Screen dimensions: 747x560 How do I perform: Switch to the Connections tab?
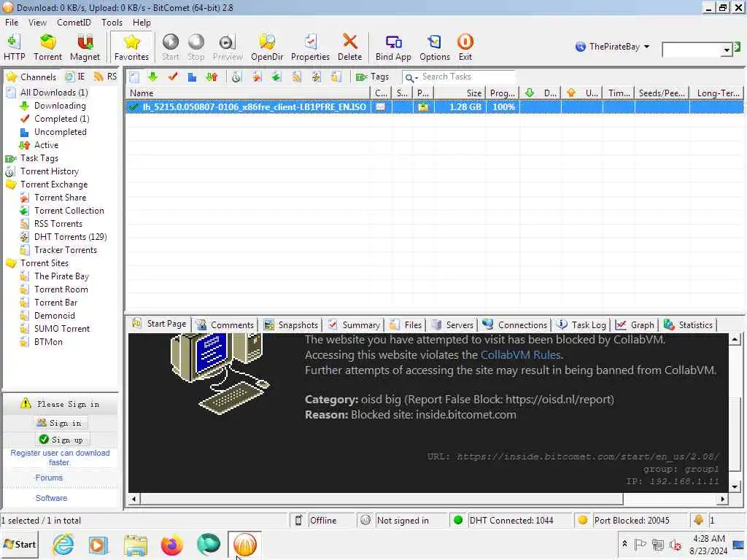[515, 324]
